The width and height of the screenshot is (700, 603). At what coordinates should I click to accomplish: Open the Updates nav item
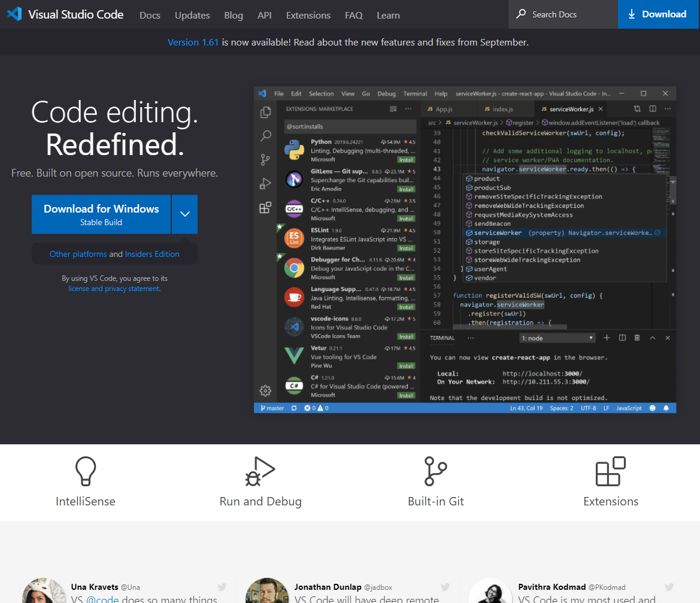pos(192,15)
